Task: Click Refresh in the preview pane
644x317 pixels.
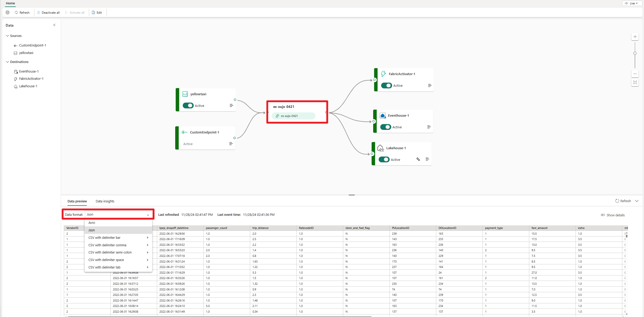Action: [x=623, y=201]
